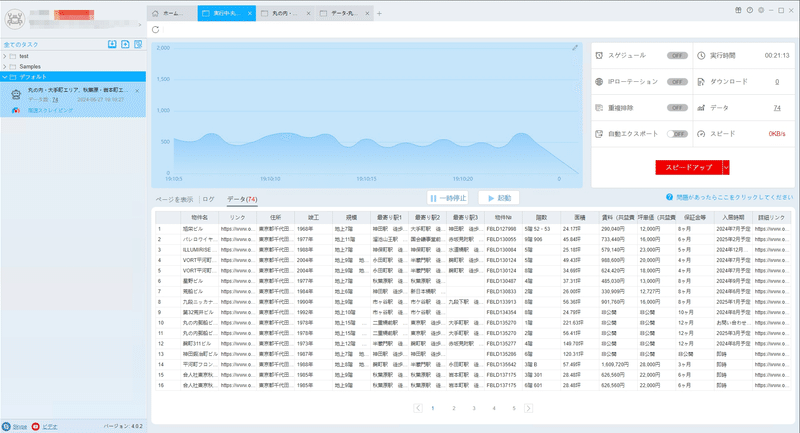The image size is (800, 433).
Task: Click the 物件名 column header
Action: point(199,218)
